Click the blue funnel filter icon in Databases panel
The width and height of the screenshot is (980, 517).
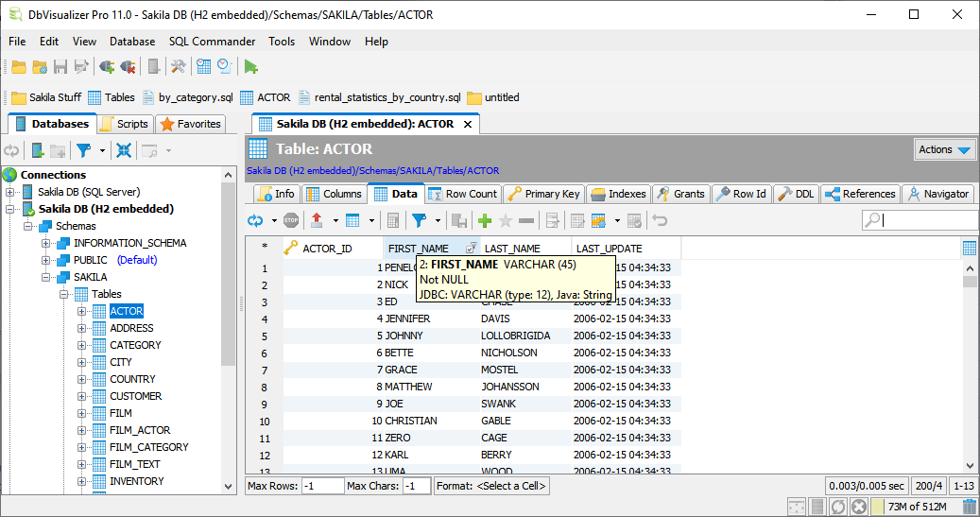83,150
